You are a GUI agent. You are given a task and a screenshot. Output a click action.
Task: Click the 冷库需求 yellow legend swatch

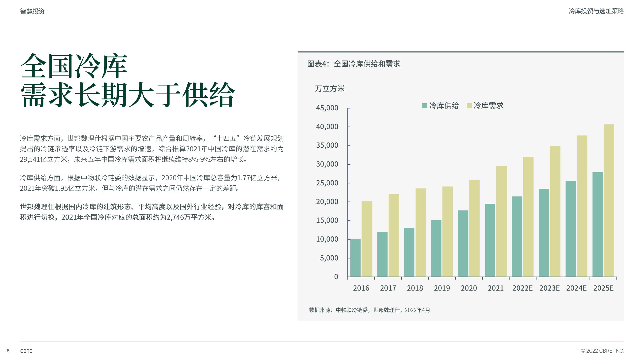[x=469, y=106]
